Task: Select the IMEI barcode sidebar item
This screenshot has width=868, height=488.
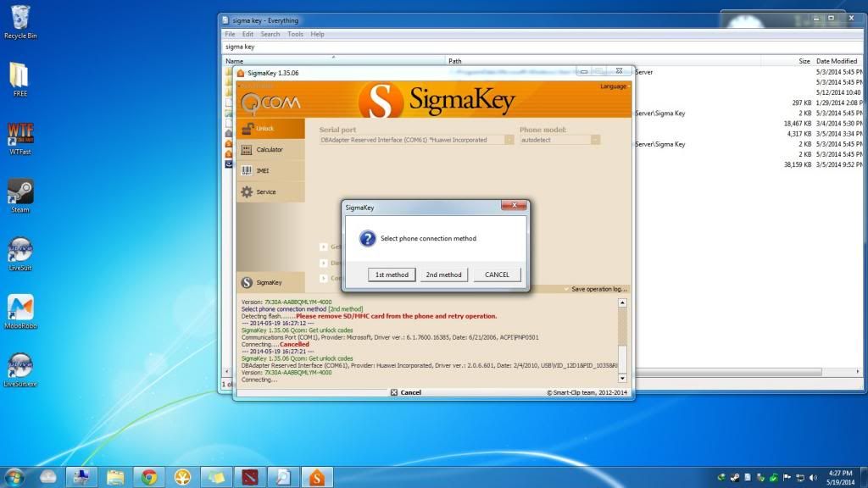Action: 269,171
